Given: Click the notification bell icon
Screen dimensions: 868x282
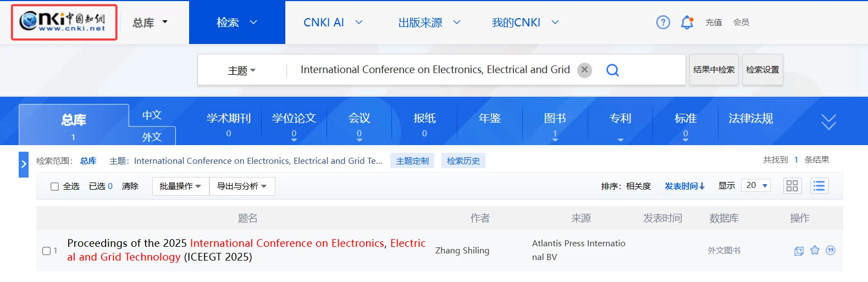Looking at the screenshot, I should 687,23.
